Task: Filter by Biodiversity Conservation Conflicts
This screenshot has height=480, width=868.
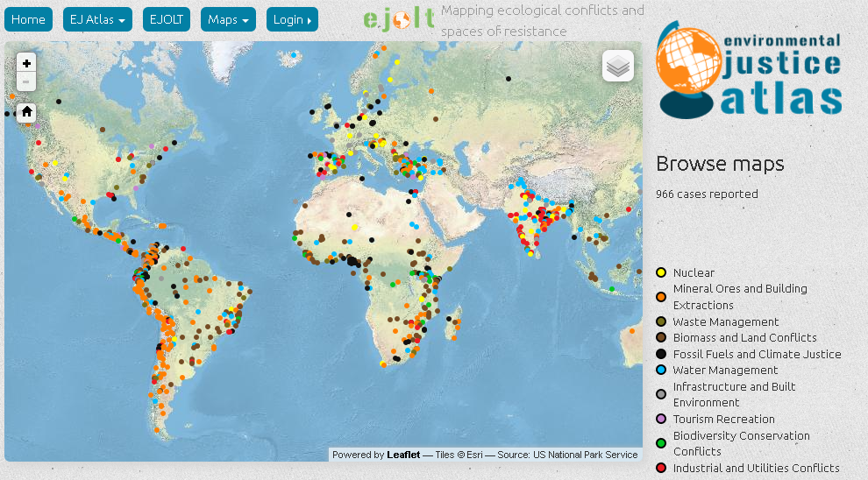Action: (741, 443)
